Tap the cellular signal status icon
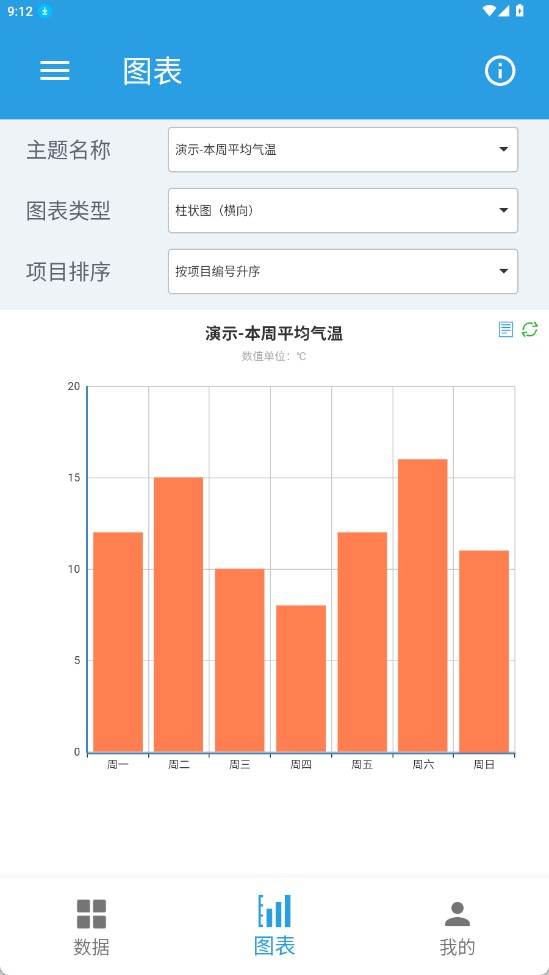549x975 pixels. pyautogui.click(x=504, y=11)
